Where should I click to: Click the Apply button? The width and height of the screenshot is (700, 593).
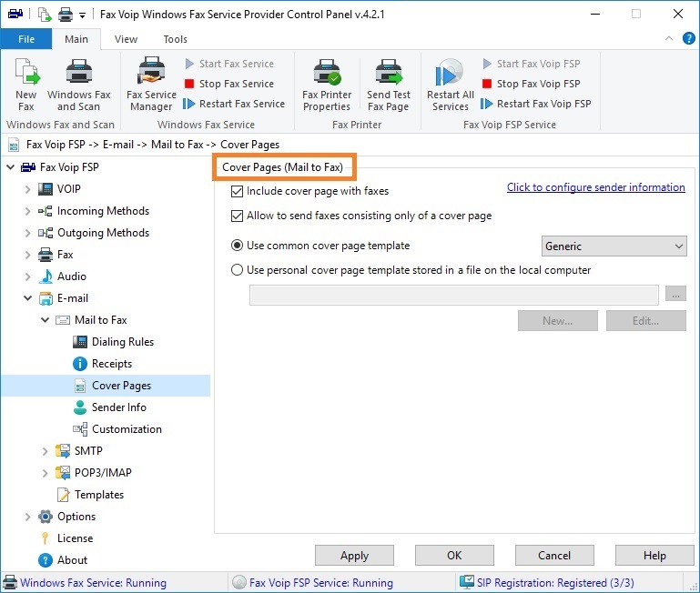pos(354,556)
